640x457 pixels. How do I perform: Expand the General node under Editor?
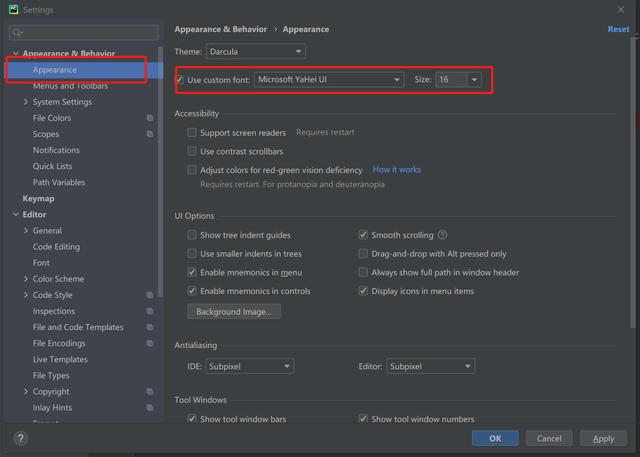26,231
